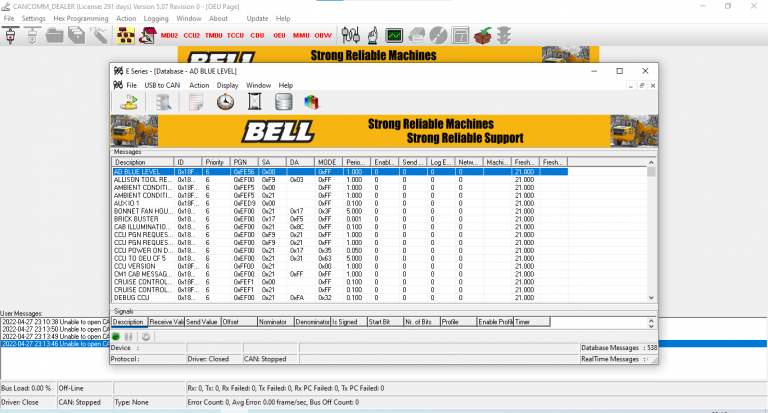768x413 pixels.
Task: Select the ALLISON TOOL message row
Action: pyautogui.click(x=140, y=180)
